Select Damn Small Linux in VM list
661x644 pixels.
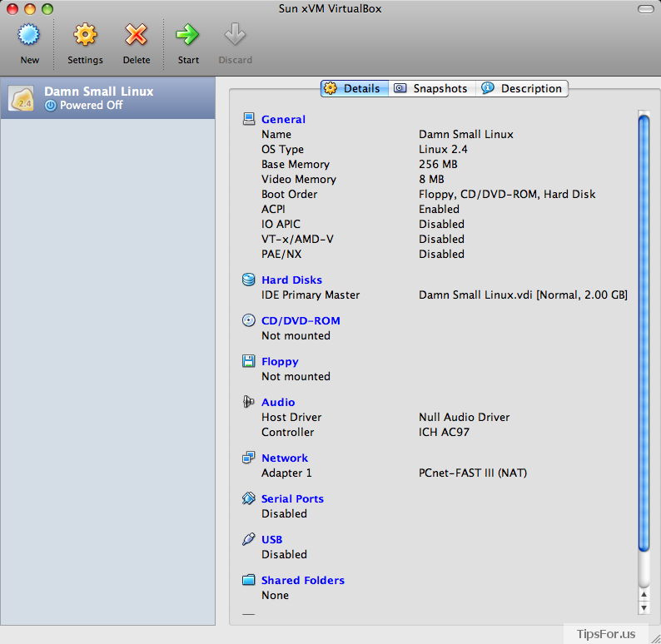click(x=108, y=98)
